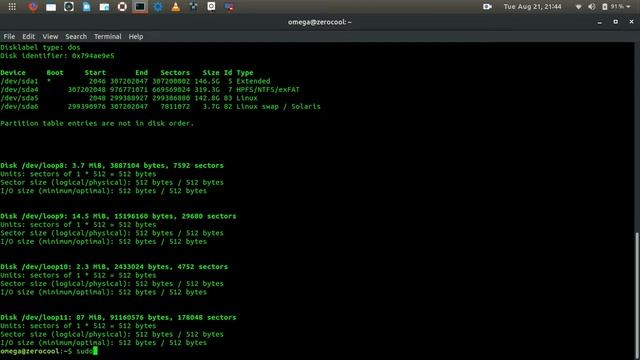Click the 'Device' column header

click(x=13, y=73)
